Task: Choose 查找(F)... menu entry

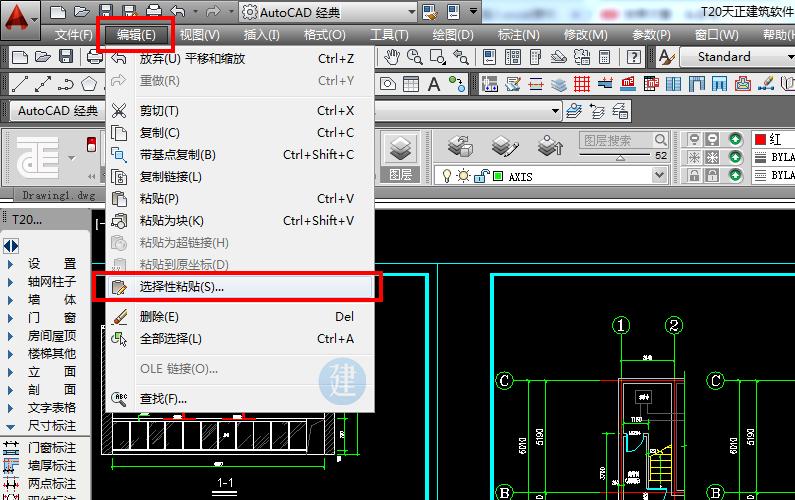Action: coord(240,399)
